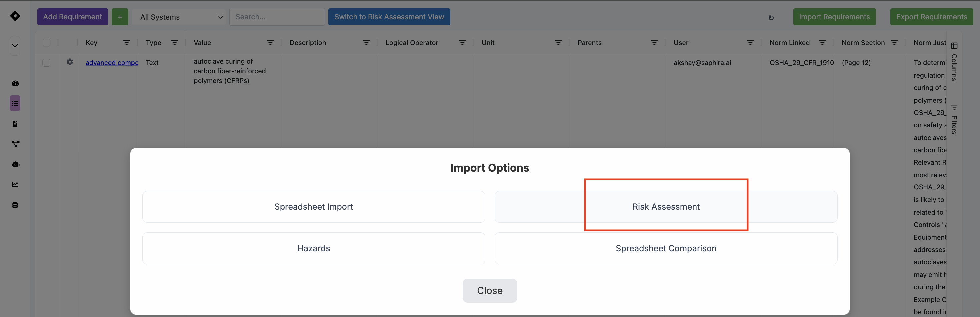The height and width of the screenshot is (317, 980).
Task: Focus the Search requirements input field
Action: coord(277,17)
